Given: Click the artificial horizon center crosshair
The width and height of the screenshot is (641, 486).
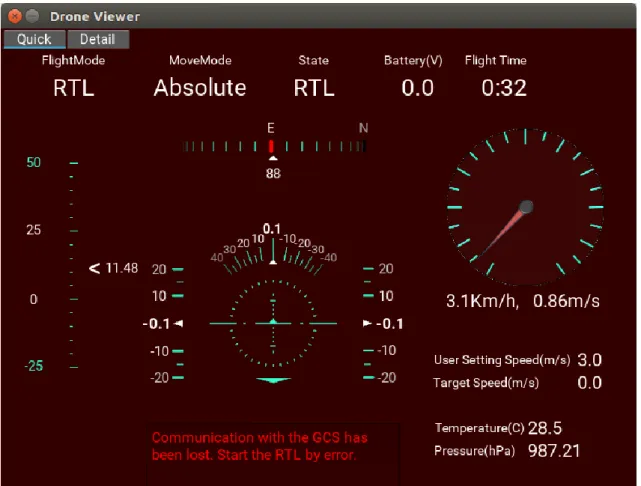Looking at the screenshot, I should (273, 323).
